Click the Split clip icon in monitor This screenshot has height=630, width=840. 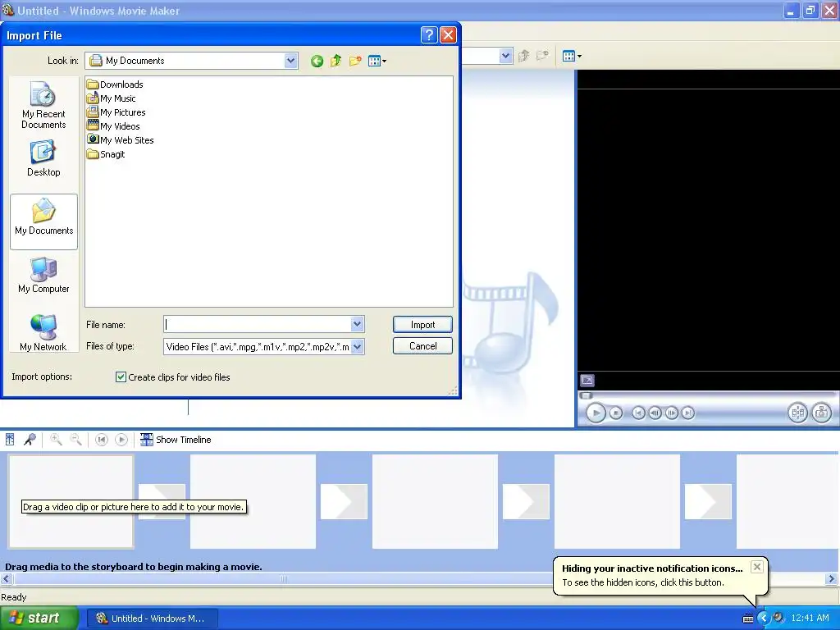pyautogui.click(x=797, y=413)
